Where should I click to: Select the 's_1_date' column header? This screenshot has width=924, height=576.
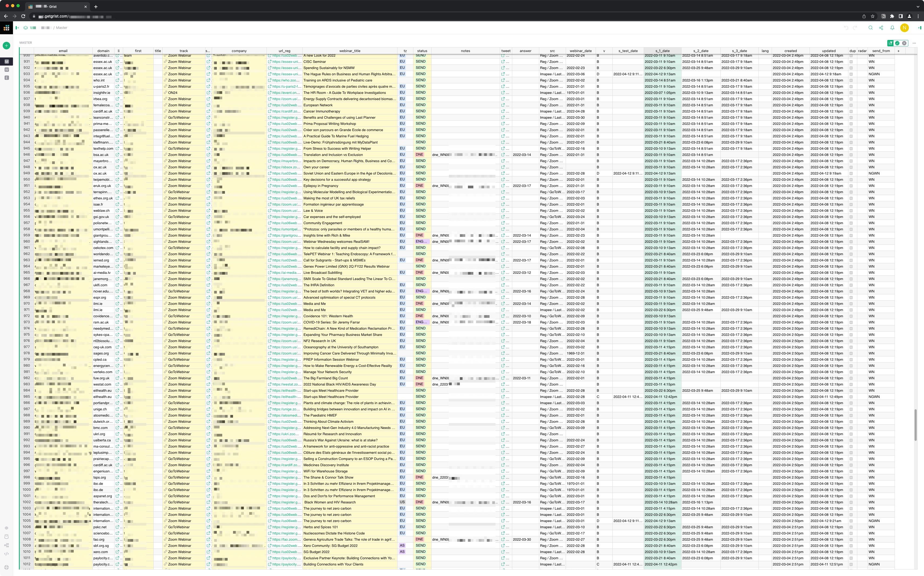tap(663, 51)
